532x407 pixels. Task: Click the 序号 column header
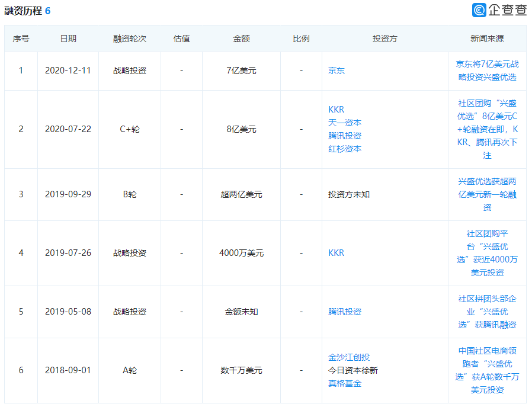(x=21, y=39)
